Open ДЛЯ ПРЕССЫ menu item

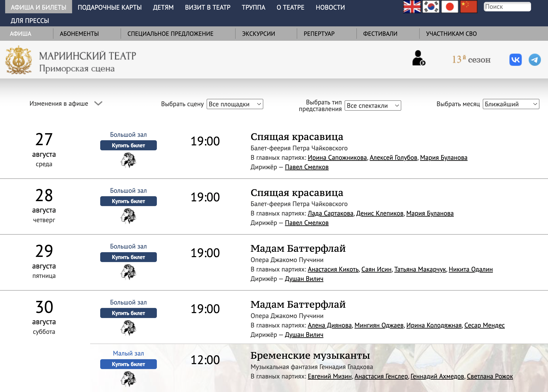[x=30, y=21]
